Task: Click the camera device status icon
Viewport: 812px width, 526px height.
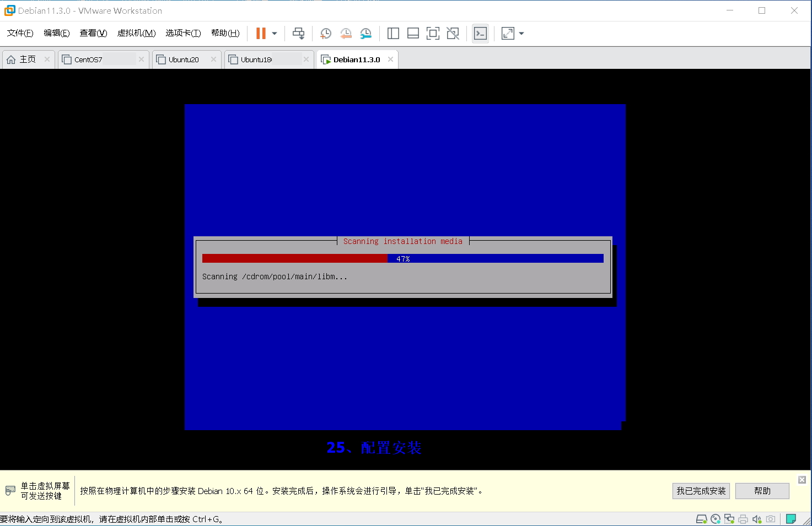Action: point(771,519)
